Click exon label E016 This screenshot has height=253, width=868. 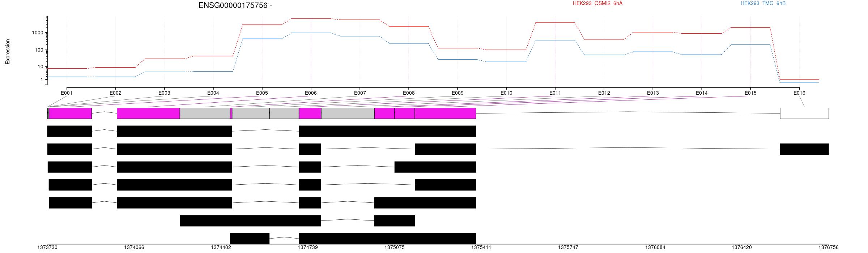[x=799, y=93]
